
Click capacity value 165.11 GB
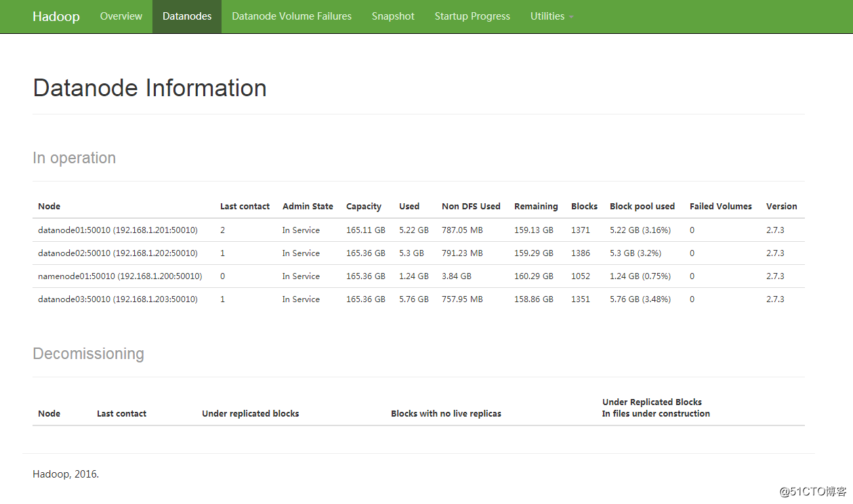366,230
